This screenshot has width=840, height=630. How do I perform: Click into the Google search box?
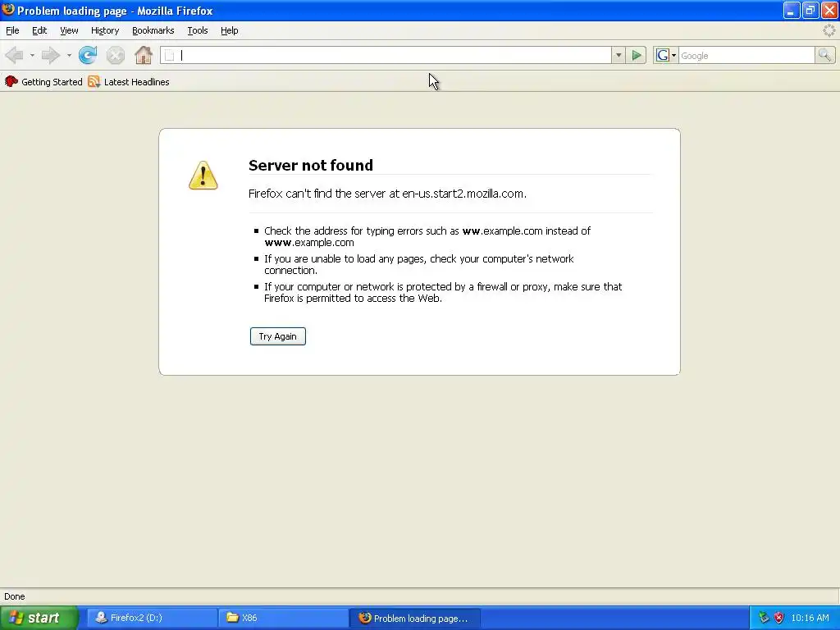point(746,55)
